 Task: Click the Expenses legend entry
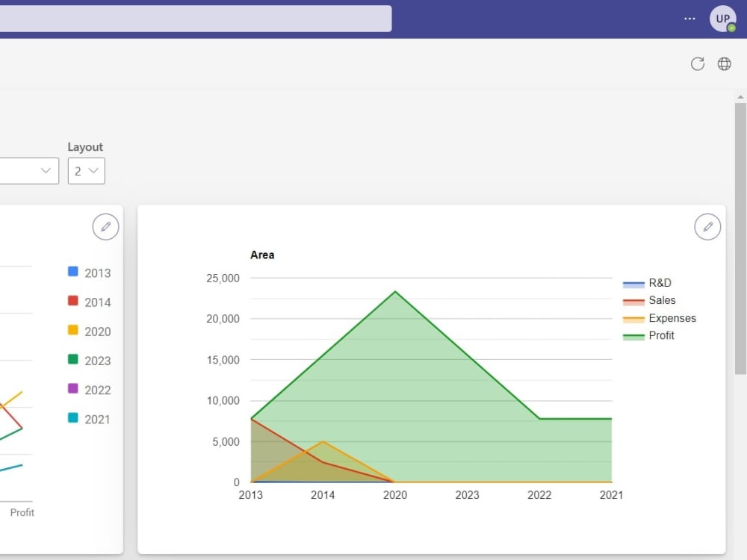[660, 318]
